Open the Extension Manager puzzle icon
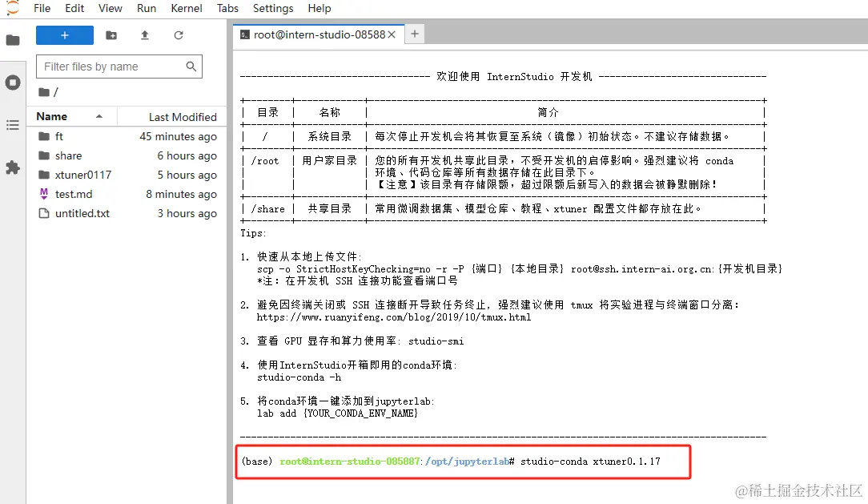This screenshot has height=504, width=868. tap(13, 167)
